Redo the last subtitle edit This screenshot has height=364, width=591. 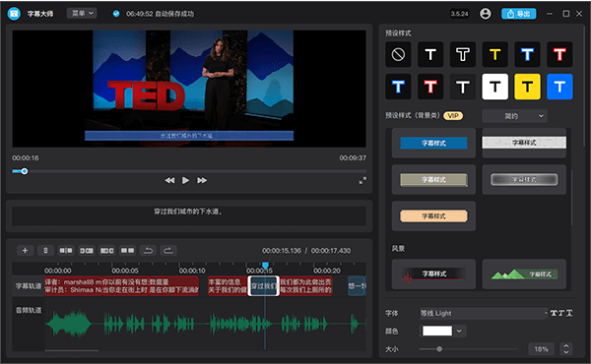click(168, 250)
